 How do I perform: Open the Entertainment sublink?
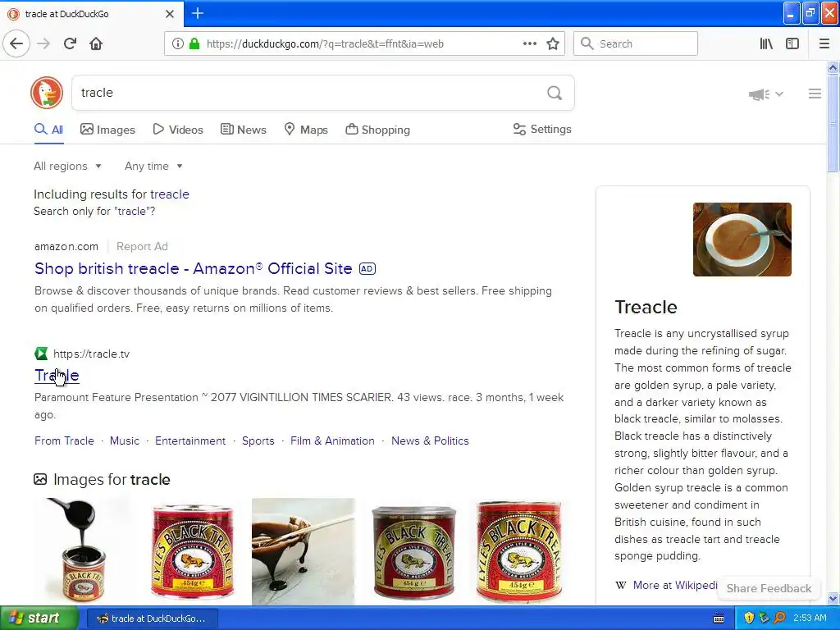[x=190, y=441]
